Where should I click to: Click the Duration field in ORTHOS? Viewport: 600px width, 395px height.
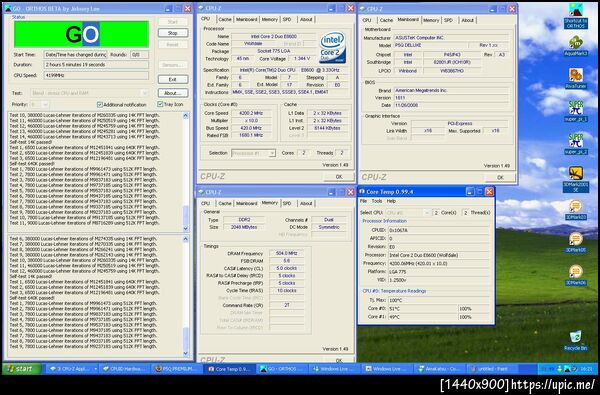pyautogui.click(x=96, y=65)
